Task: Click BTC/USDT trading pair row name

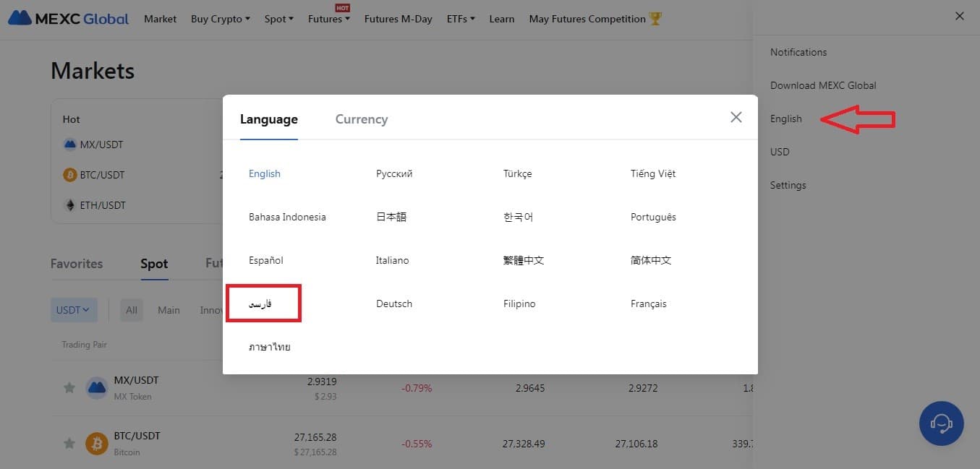Action: 137,436
